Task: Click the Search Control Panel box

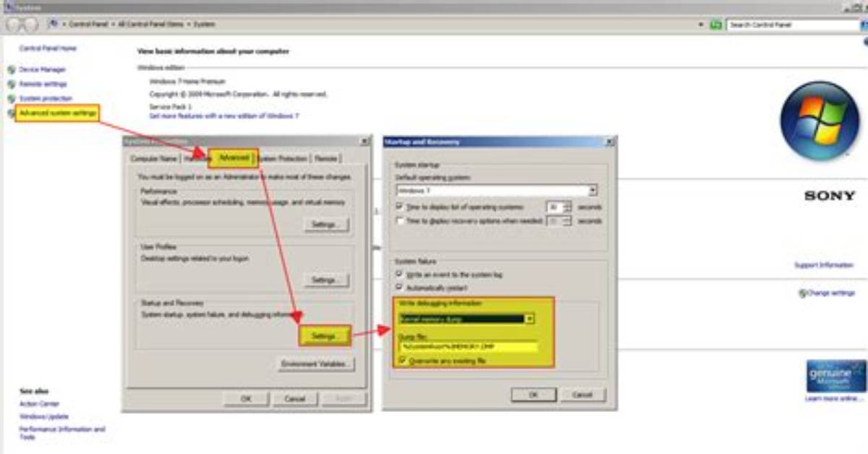Action: coord(791,25)
